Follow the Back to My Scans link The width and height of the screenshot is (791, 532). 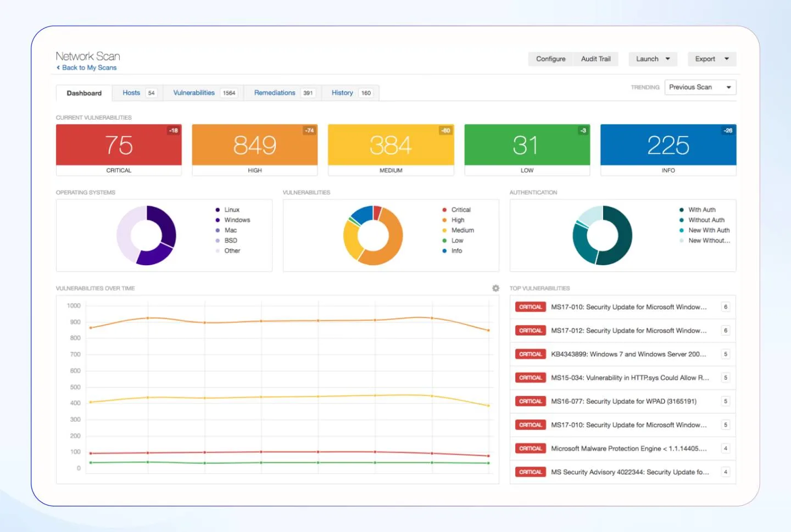pyautogui.click(x=88, y=68)
